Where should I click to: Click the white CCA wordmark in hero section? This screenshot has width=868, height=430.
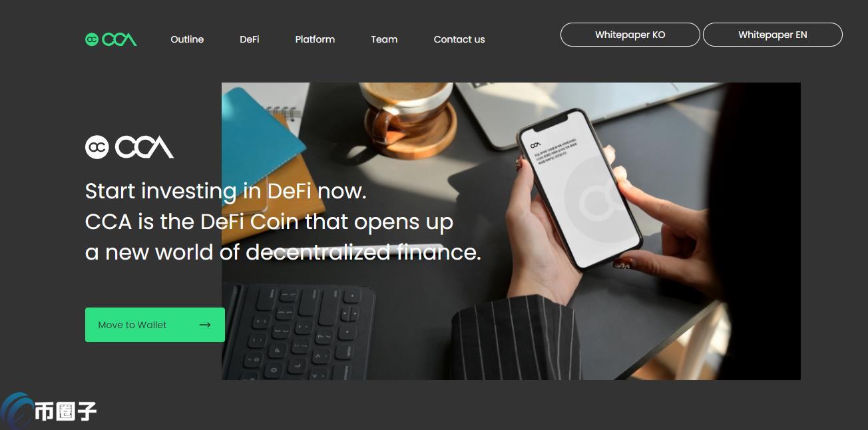tap(144, 147)
